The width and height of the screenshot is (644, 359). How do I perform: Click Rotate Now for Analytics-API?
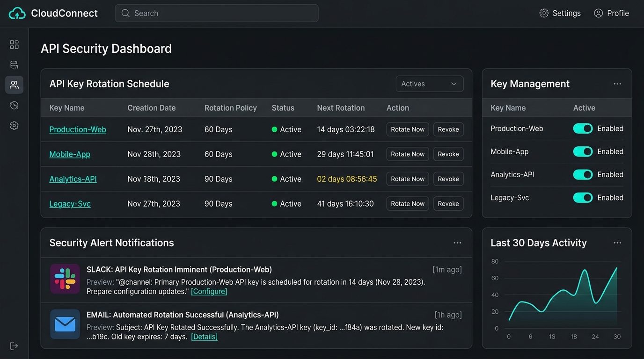[408, 179]
